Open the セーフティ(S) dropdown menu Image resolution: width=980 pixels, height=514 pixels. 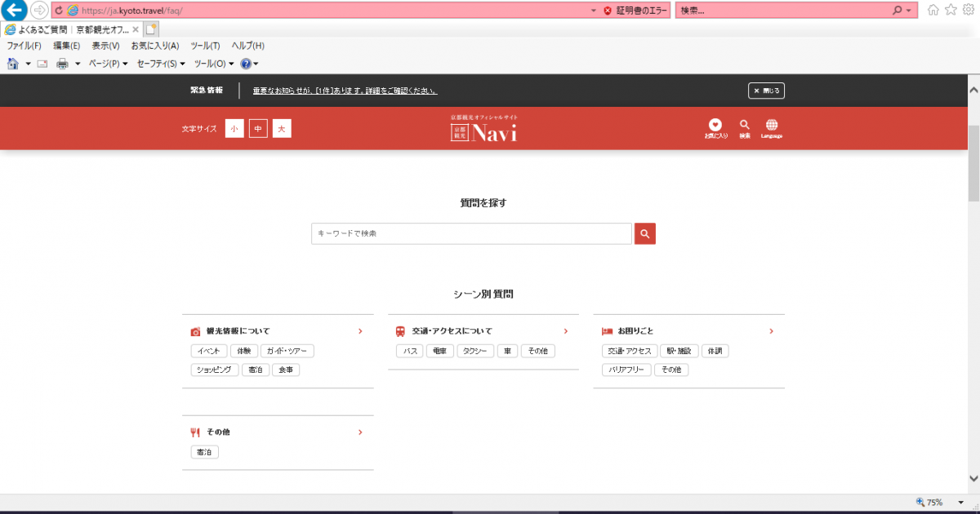pyautogui.click(x=160, y=64)
